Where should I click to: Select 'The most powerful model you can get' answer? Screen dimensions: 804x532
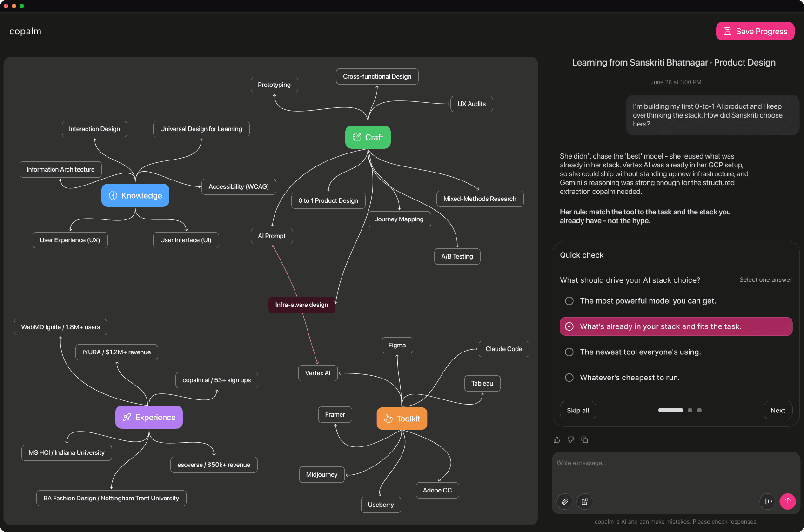tap(676, 301)
